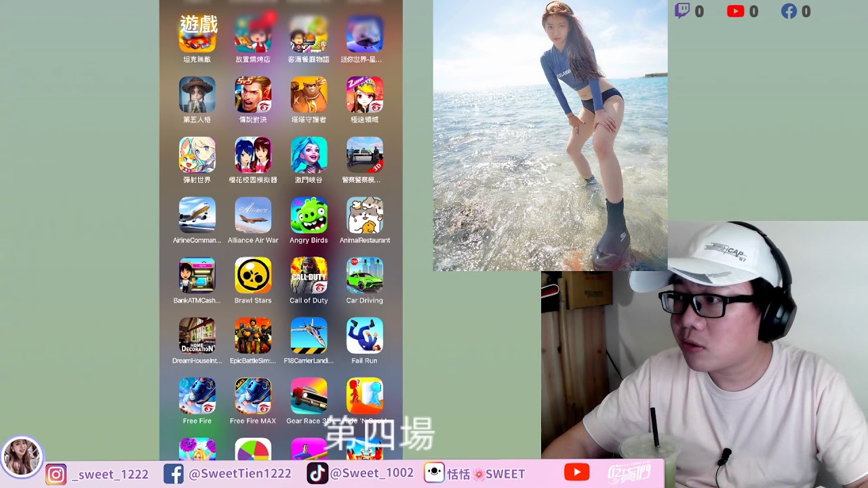Screen dimensions: 868x488
Task: Open the 彈射世界 app
Action: [197, 155]
